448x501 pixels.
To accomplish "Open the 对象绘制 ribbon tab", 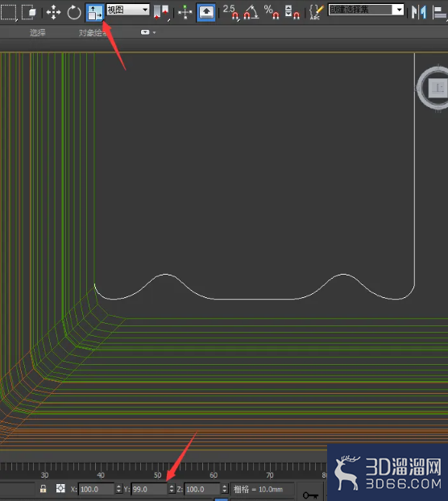I will [x=93, y=32].
